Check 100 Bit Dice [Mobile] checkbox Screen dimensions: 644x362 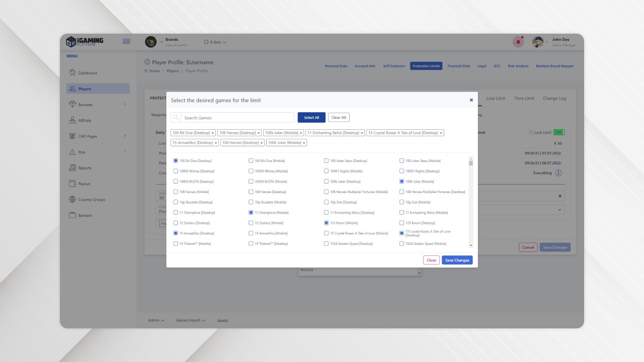click(251, 161)
